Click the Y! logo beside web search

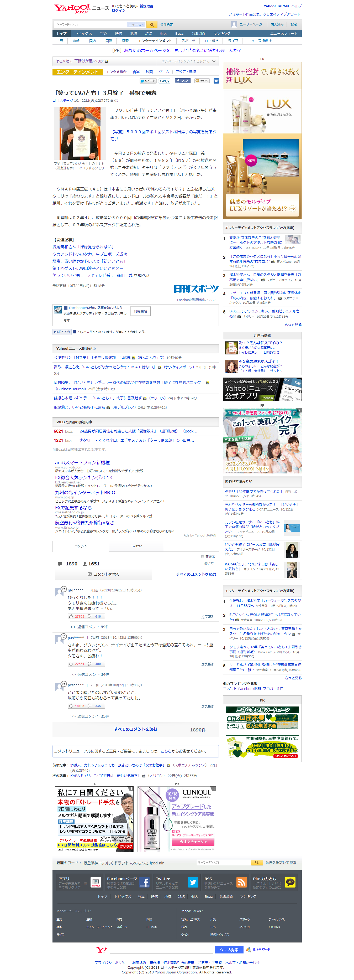coord(101,950)
